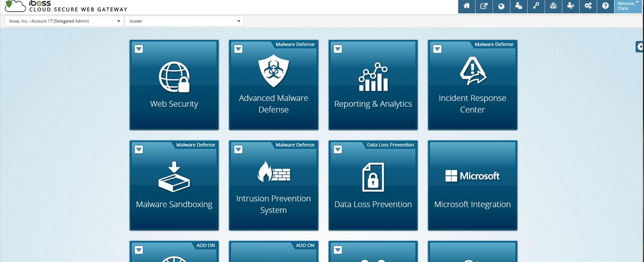The width and height of the screenshot is (644, 262).
Task: Click the warning triangle icon for Incident Response Center
Action: coord(473,71)
